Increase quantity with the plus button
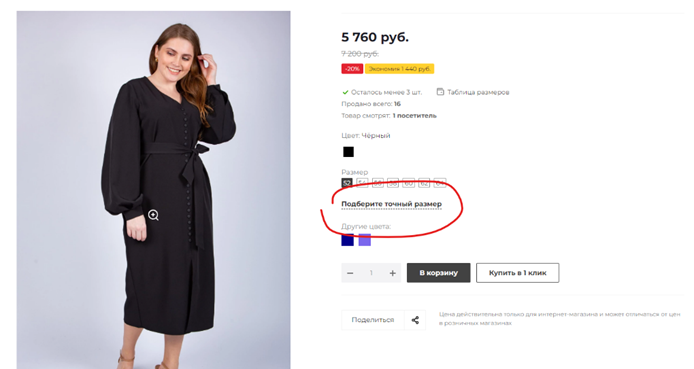The height and width of the screenshot is (369, 694). [x=392, y=273]
